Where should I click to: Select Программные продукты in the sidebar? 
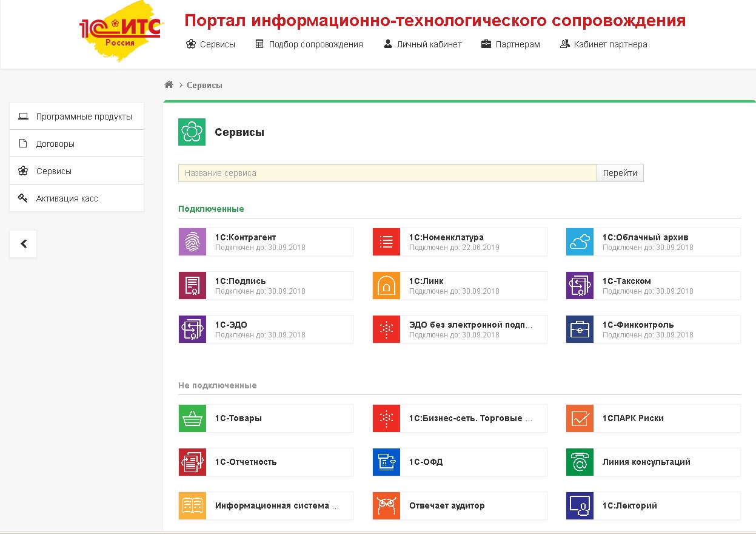point(76,117)
